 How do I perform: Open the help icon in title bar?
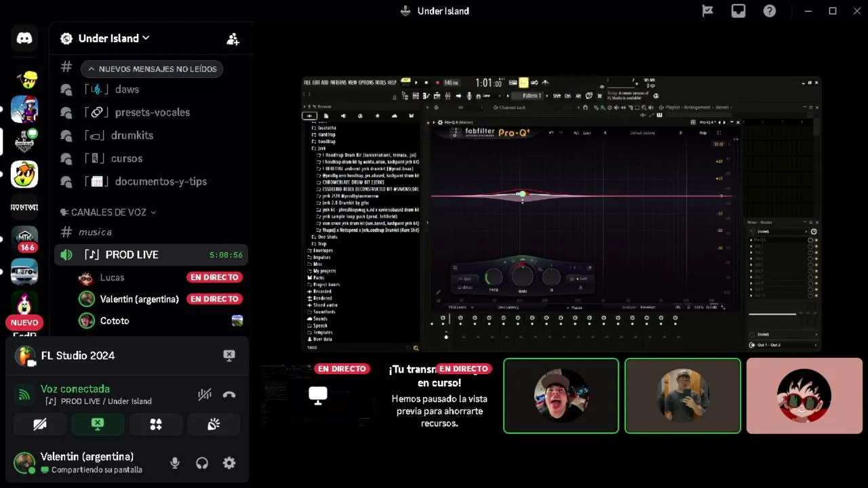770,11
